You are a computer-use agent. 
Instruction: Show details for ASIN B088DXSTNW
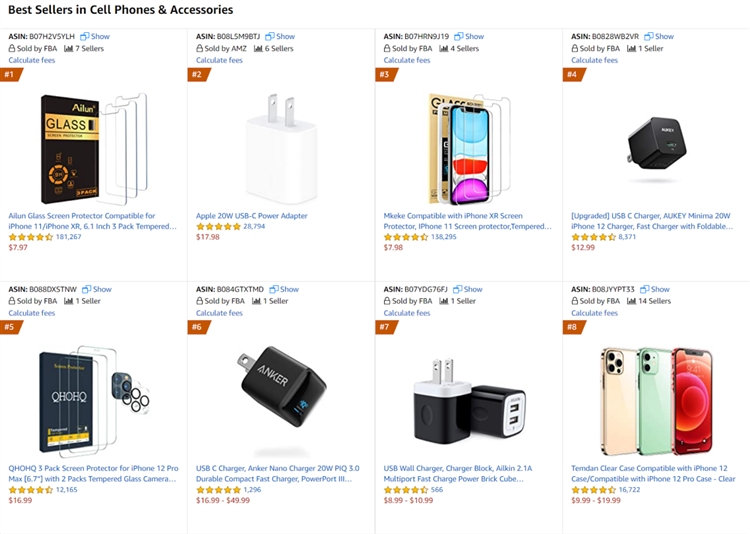(x=97, y=290)
